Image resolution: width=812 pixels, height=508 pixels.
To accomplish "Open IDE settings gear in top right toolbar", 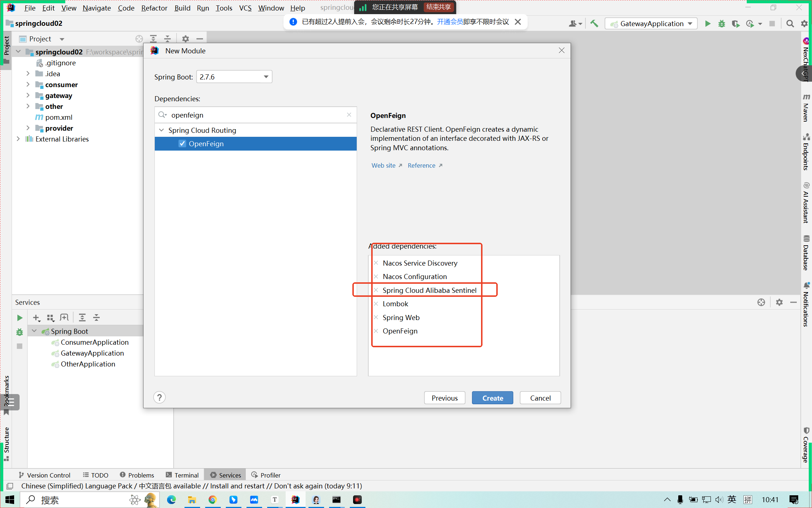I will pyautogui.click(x=804, y=24).
